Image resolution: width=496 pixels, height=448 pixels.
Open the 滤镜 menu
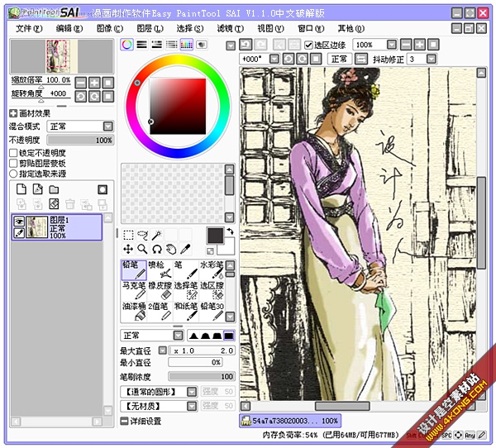click(231, 29)
